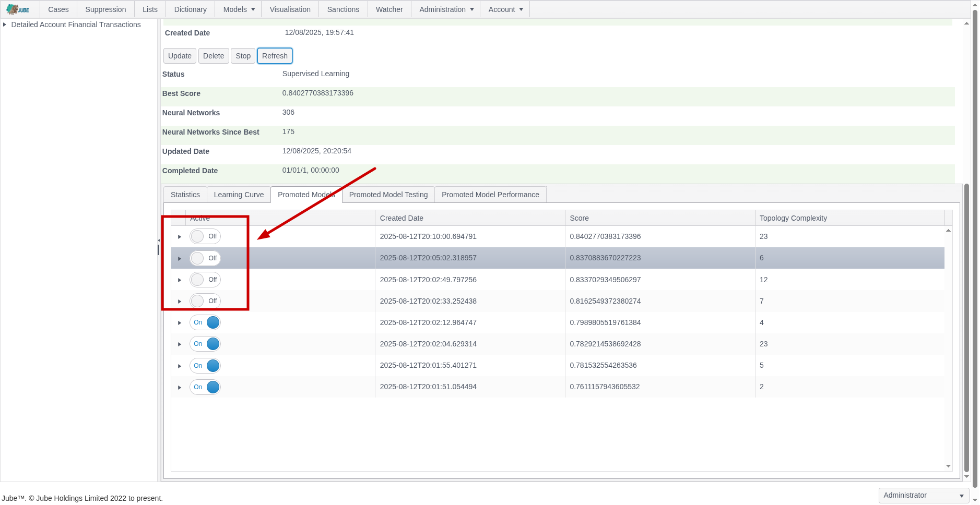Toggle active switch for score 0.8337029349506297

205,280
